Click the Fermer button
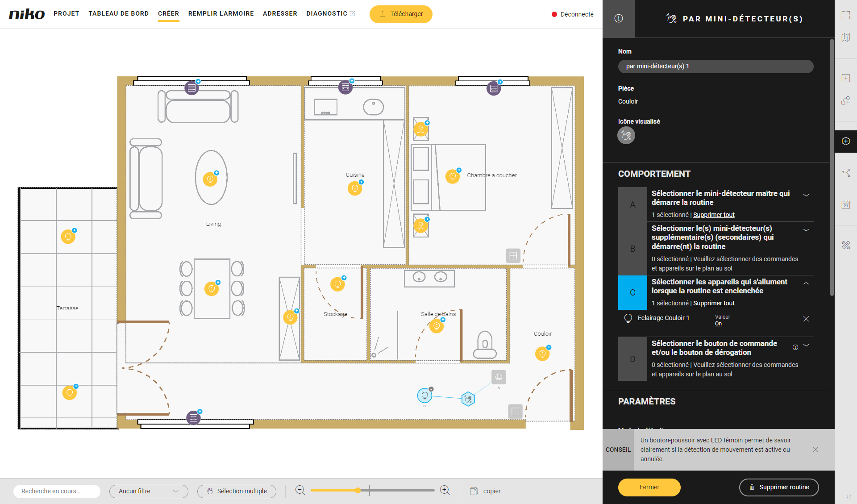The width and height of the screenshot is (857, 504). [x=649, y=487]
